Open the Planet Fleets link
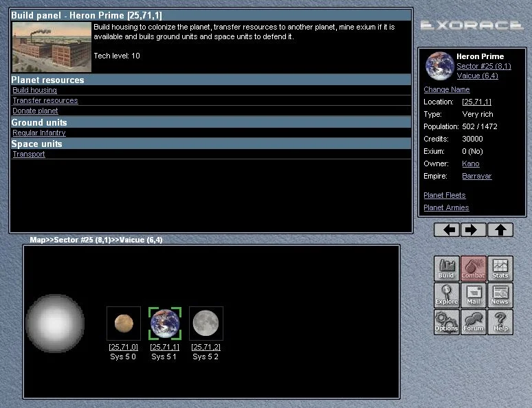The image size is (532, 408). click(445, 196)
